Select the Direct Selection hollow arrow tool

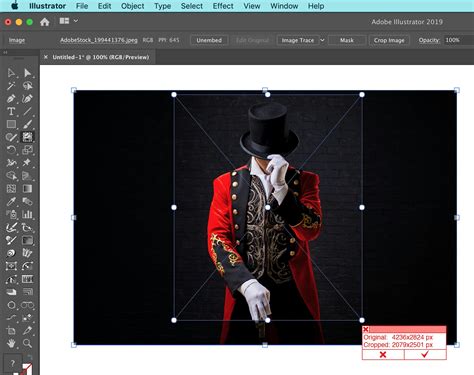[x=11, y=73]
